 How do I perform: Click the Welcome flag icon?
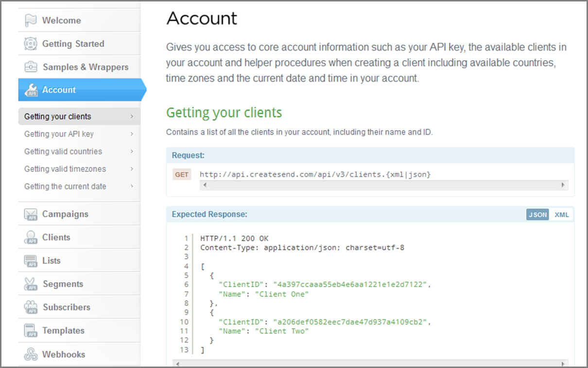coord(31,20)
